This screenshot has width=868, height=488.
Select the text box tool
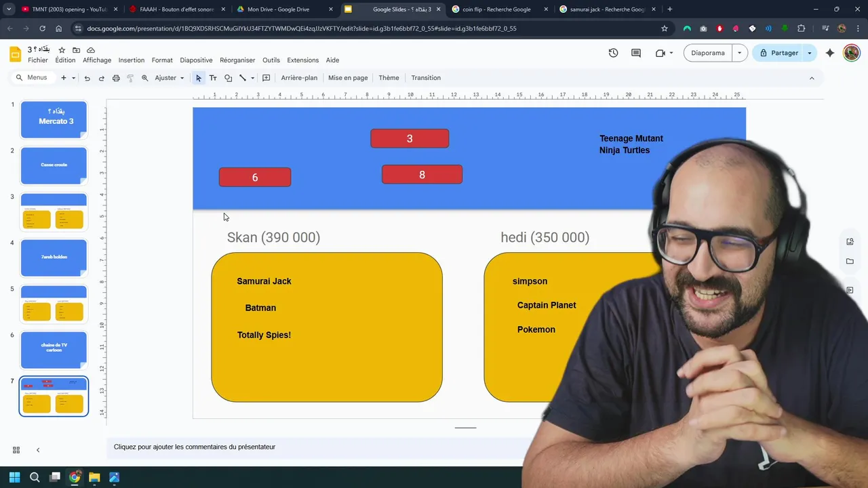[x=213, y=78]
